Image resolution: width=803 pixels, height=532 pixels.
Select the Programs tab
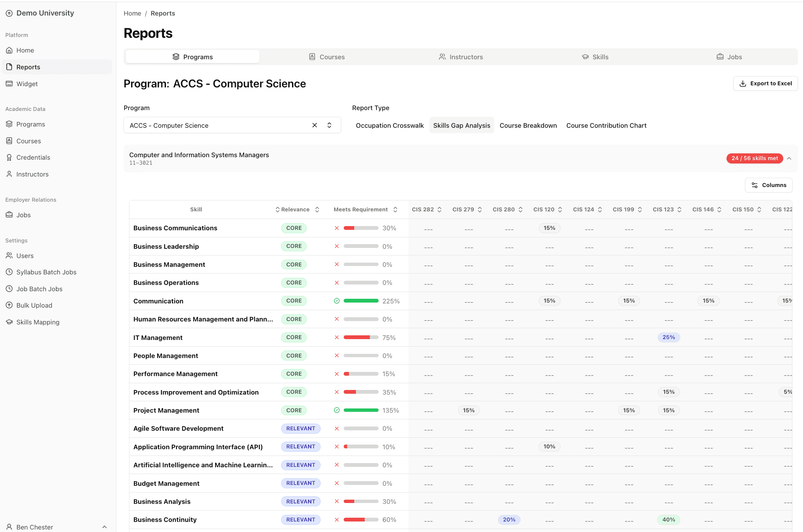(192, 57)
